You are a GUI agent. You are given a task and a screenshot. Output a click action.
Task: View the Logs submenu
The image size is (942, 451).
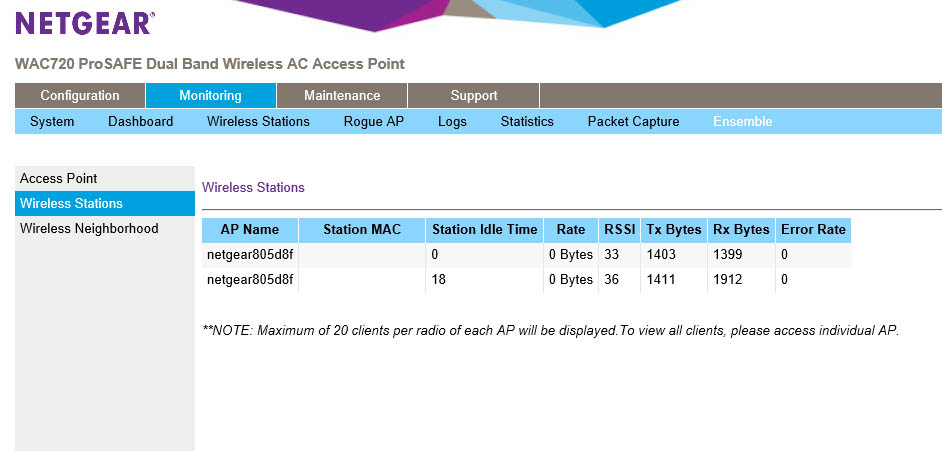(452, 121)
